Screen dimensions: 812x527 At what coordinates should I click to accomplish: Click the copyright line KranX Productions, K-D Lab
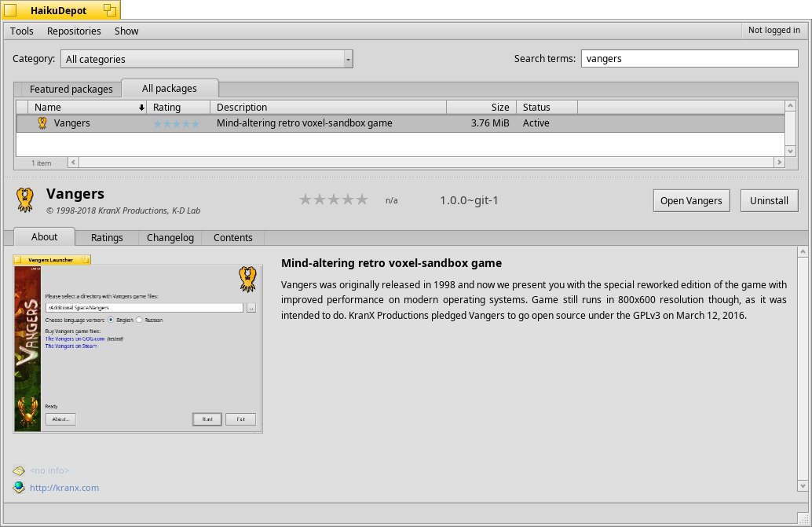tap(123, 210)
